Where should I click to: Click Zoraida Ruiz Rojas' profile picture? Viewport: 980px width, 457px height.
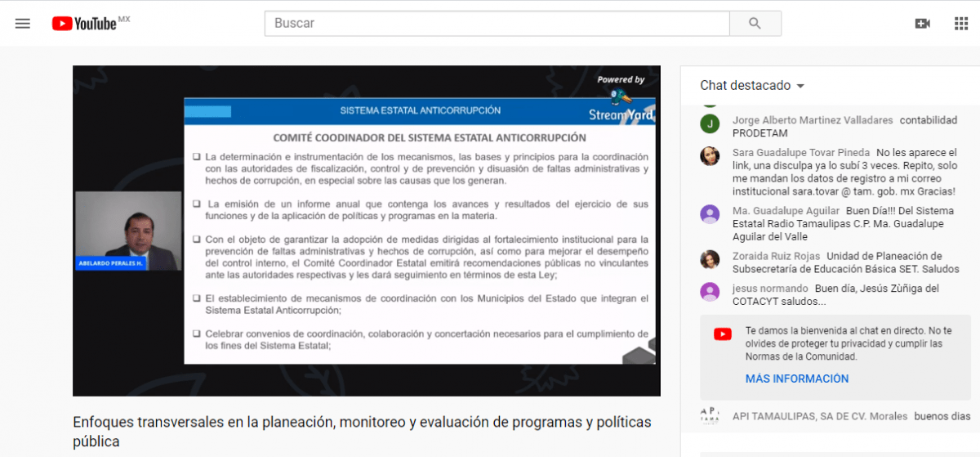click(x=710, y=260)
